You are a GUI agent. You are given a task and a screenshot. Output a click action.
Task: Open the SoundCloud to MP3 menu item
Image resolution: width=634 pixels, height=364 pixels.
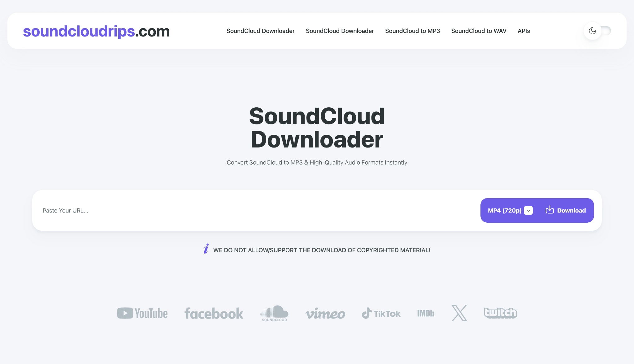[x=412, y=31]
